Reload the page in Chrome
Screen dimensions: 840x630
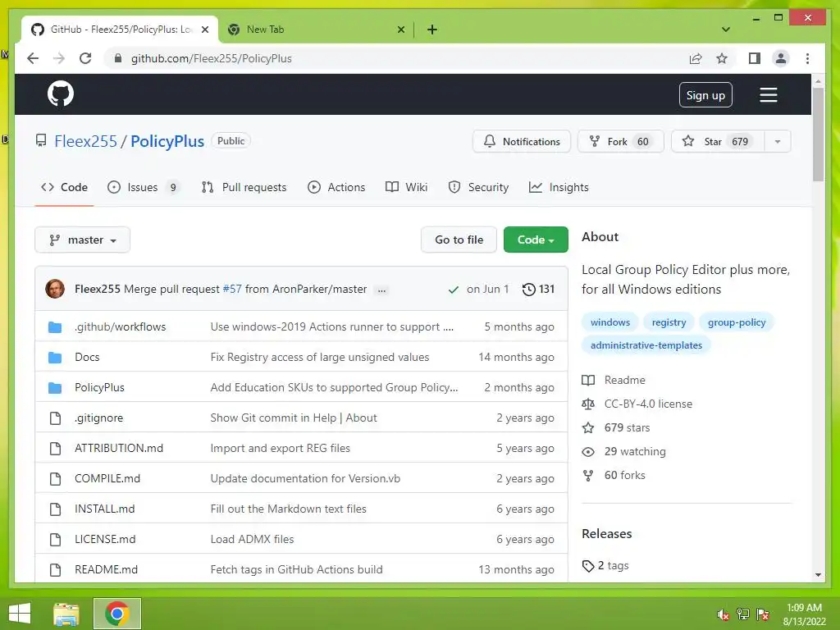point(85,58)
